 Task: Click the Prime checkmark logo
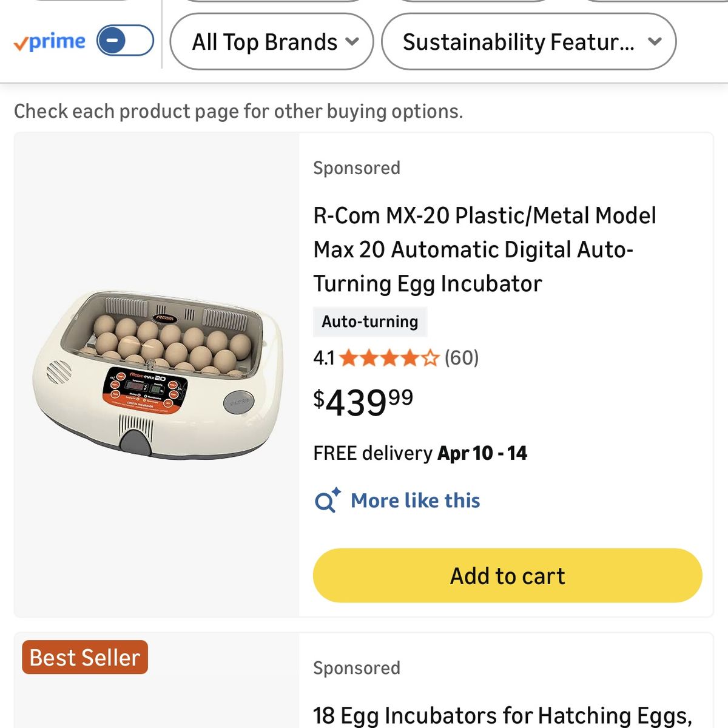(x=49, y=42)
